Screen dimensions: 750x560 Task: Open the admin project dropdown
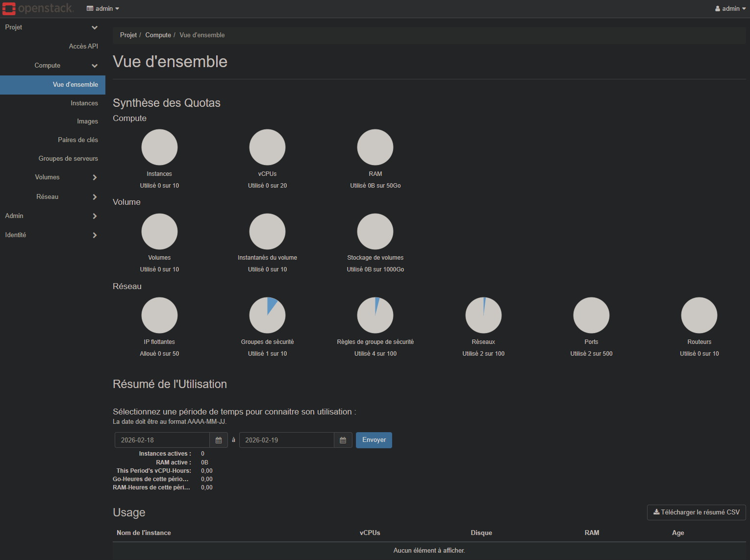103,8
